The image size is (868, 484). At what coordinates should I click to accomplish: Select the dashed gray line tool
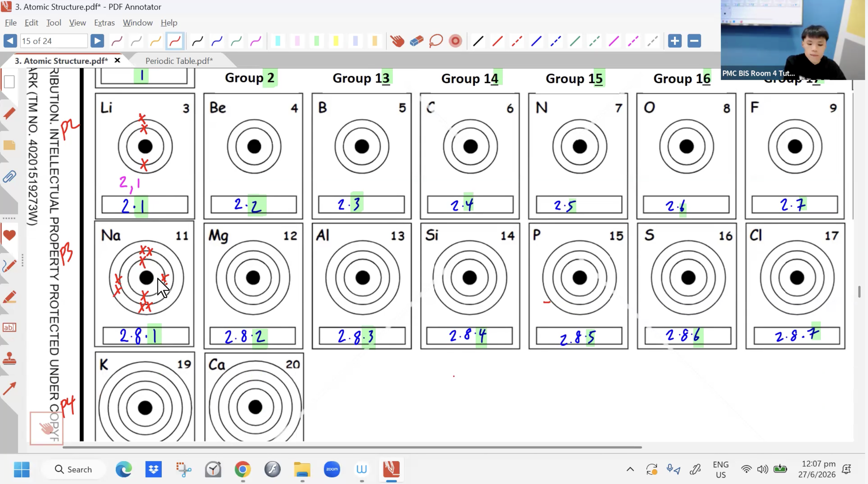pyautogui.click(x=652, y=41)
